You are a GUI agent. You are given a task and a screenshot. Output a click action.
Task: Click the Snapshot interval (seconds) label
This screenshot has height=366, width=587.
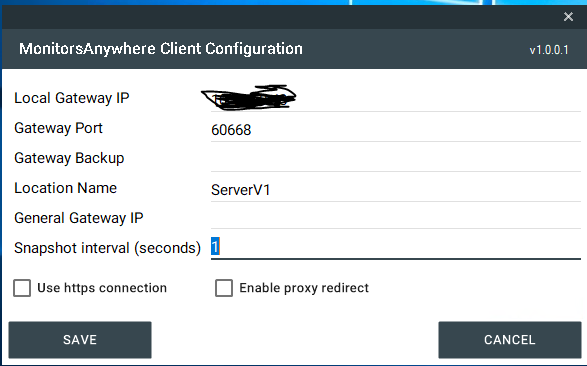107,248
